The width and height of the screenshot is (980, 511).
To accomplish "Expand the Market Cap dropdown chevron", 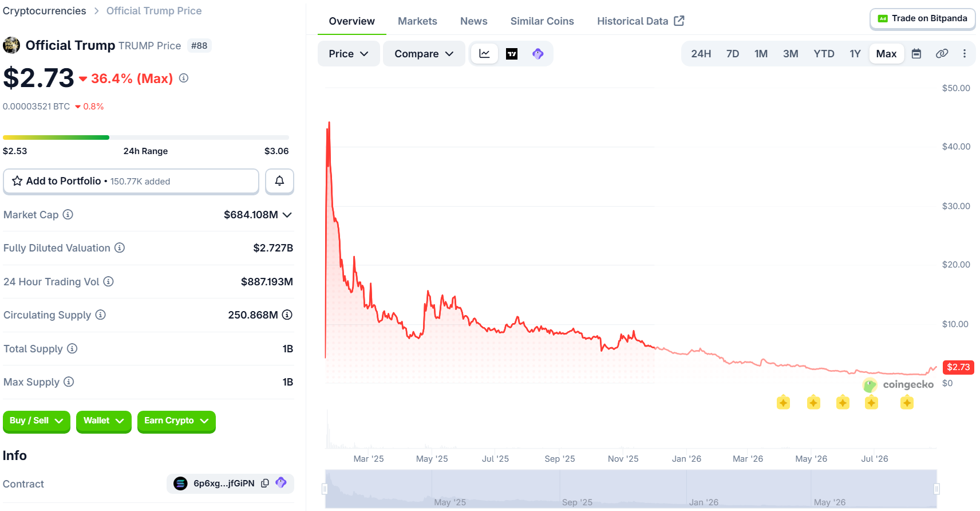I will (287, 215).
